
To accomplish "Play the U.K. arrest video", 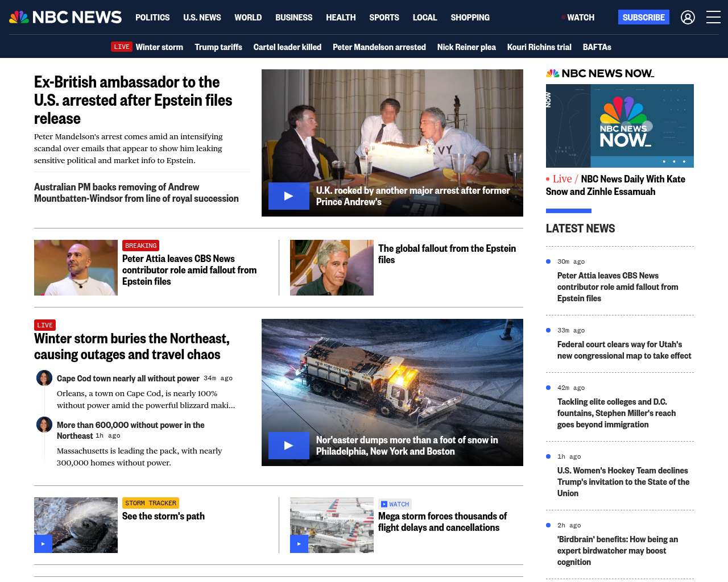I will pyautogui.click(x=288, y=196).
